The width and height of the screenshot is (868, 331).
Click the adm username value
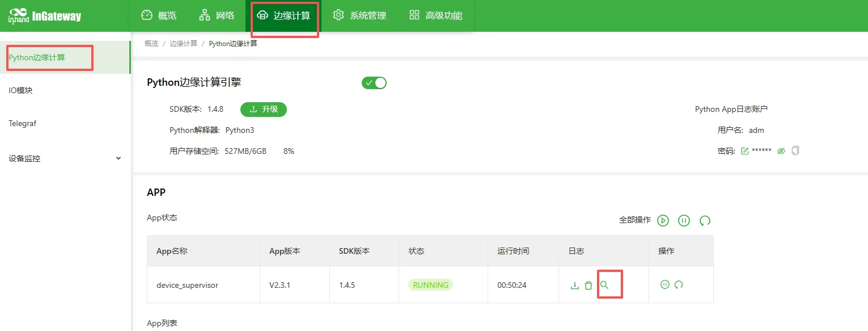756,130
